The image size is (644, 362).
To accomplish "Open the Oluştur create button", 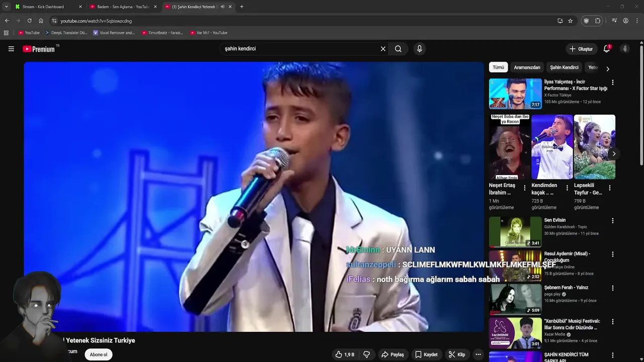I will coord(581,49).
